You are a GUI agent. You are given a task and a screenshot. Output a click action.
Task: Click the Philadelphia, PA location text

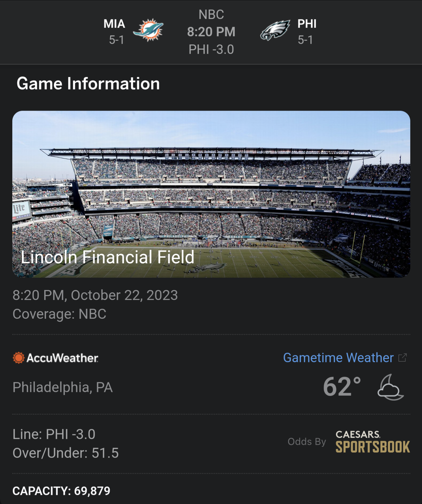click(x=63, y=387)
